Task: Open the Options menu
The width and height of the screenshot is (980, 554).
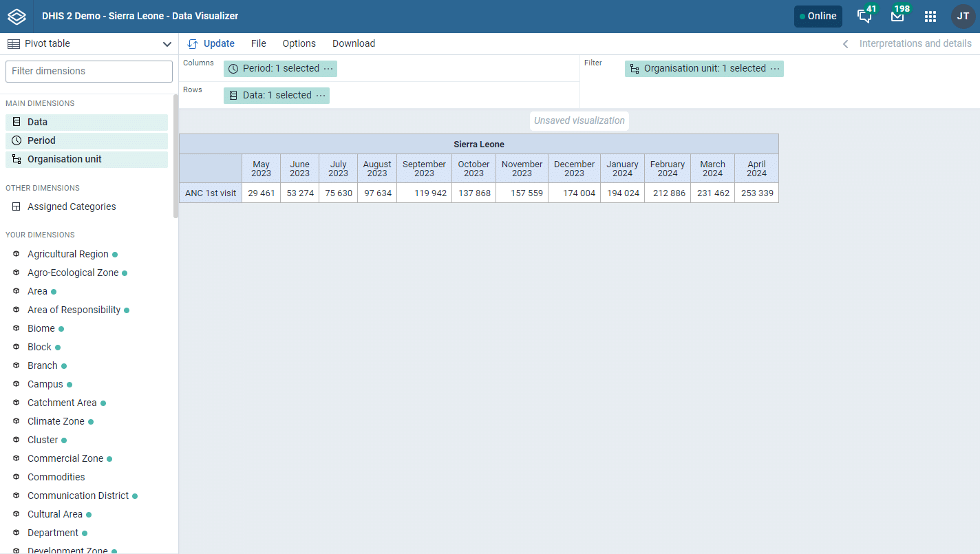Action: point(299,43)
